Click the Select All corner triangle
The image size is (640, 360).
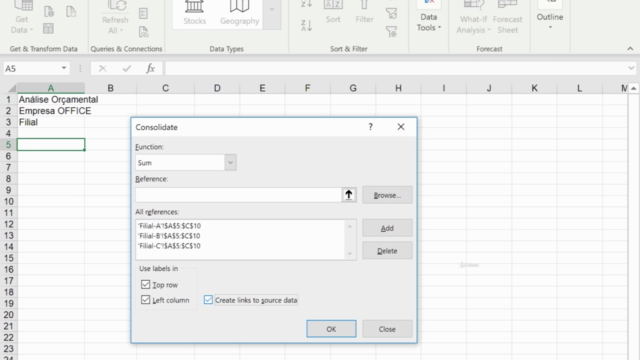click(x=11, y=88)
